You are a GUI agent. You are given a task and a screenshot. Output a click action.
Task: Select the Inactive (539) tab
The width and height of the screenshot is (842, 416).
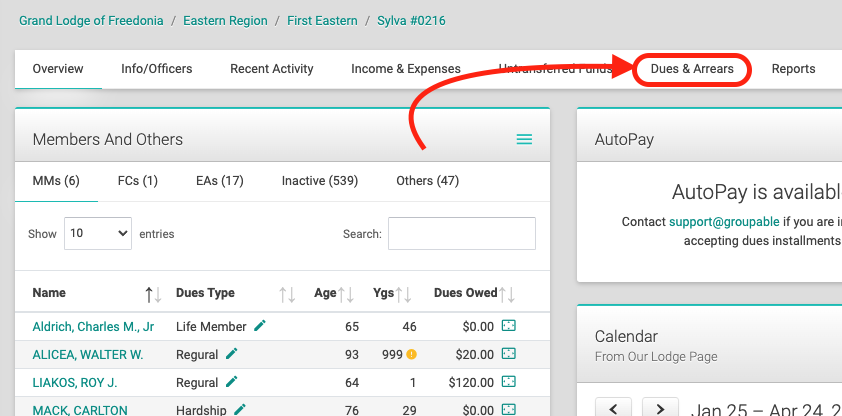[320, 181]
